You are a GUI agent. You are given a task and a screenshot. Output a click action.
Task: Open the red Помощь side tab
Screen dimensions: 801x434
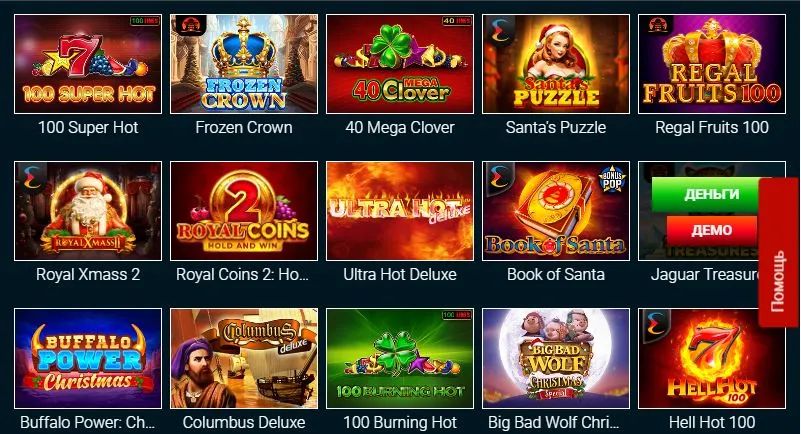pos(778,252)
